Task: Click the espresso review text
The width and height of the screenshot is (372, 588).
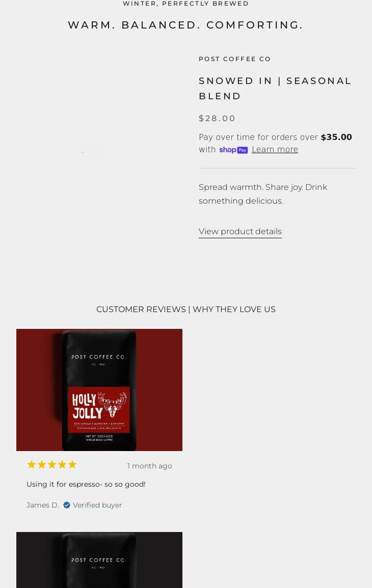Action: (x=86, y=484)
